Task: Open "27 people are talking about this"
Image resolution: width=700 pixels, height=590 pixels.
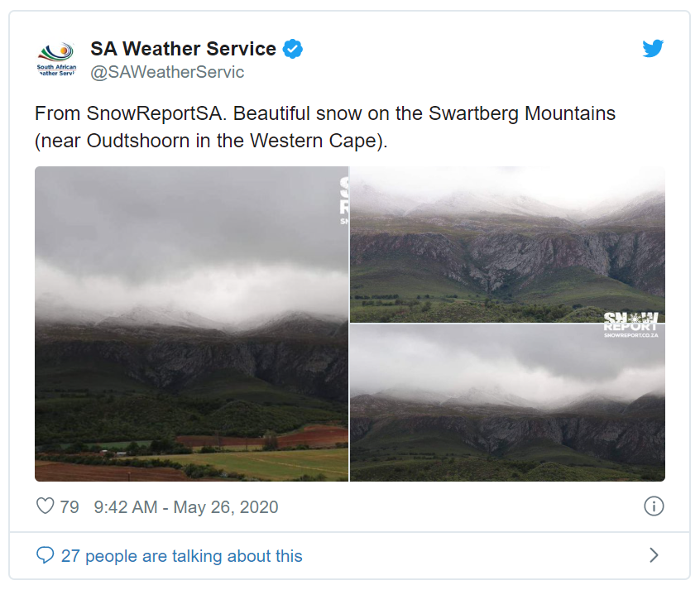Action: tap(181, 555)
